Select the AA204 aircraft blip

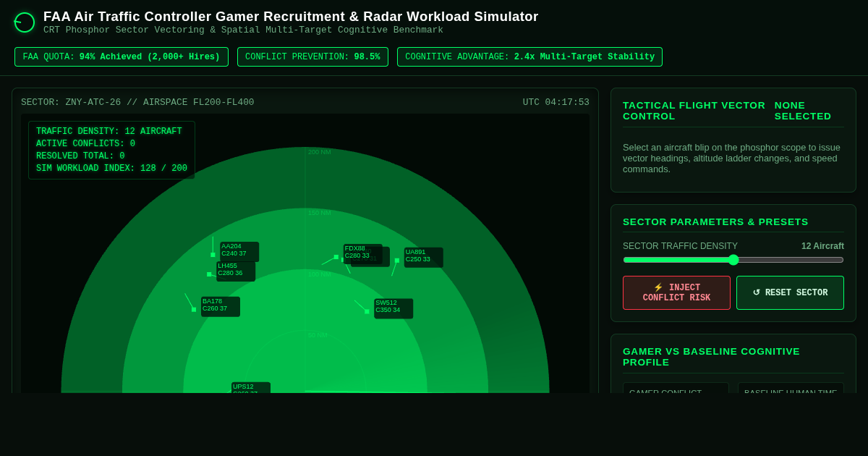pos(213,255)
